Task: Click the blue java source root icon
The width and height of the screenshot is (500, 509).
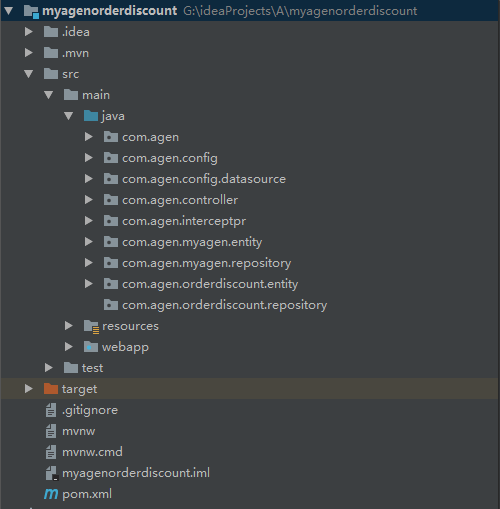Action: click(91, 116)
